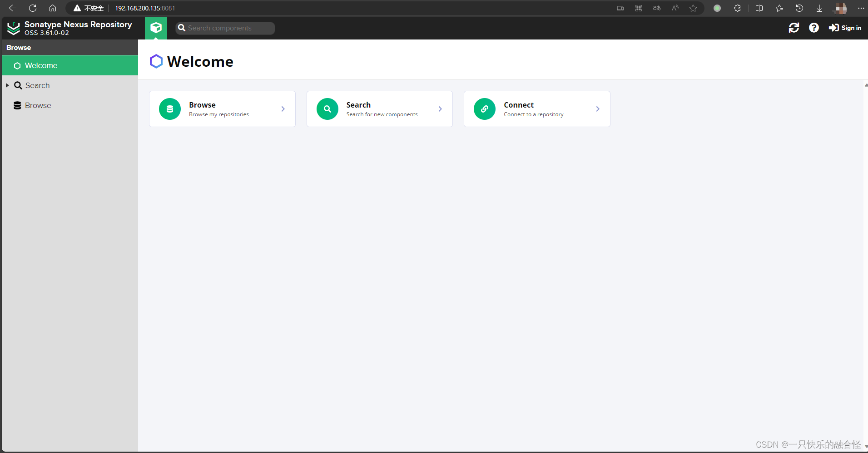Open the Nexus help question mark icon

click(x=814, y=28)
